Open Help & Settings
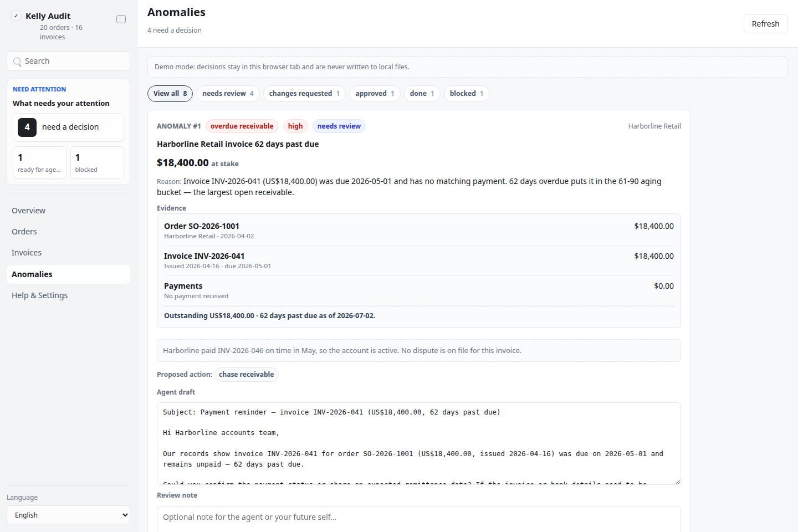Image resolution: width=798 pixels, height=532 pixels. point(68,295)
